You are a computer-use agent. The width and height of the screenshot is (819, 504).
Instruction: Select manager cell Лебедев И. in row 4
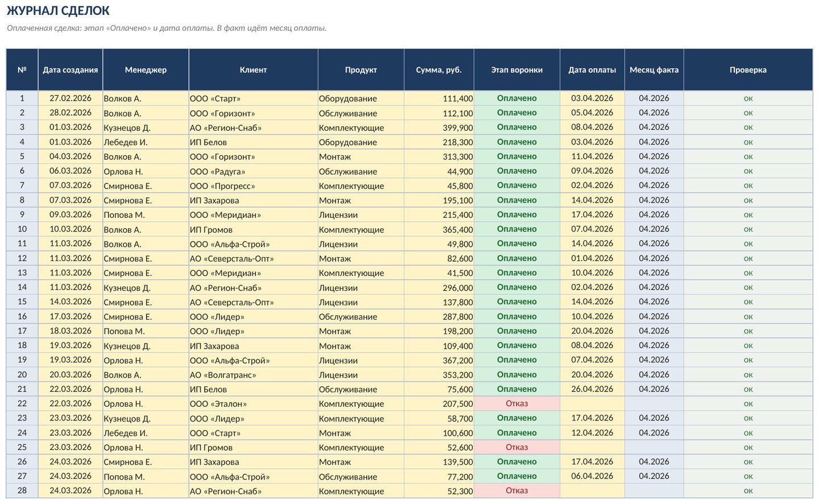(146, 142)
